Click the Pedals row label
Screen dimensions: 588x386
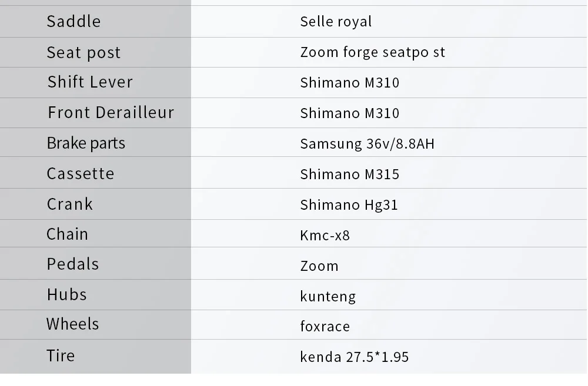tap(73, 264)
